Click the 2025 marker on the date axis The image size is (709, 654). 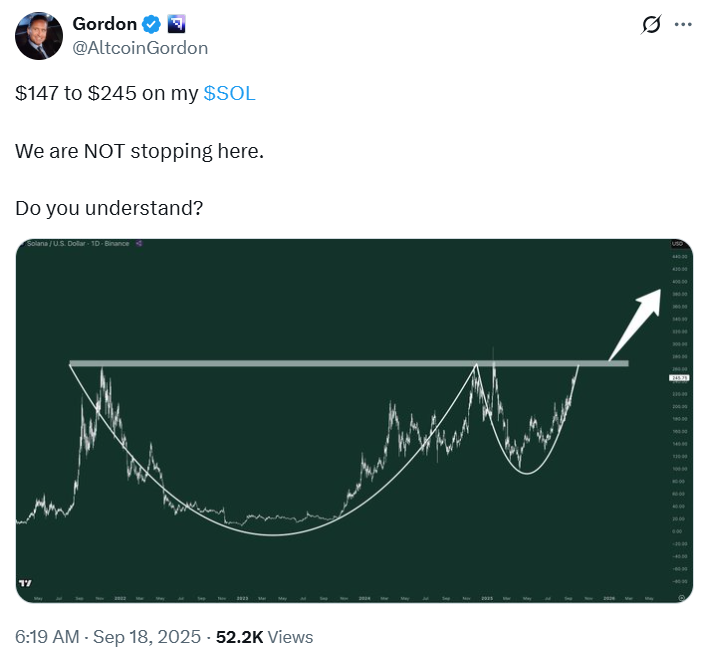(487, 598)
